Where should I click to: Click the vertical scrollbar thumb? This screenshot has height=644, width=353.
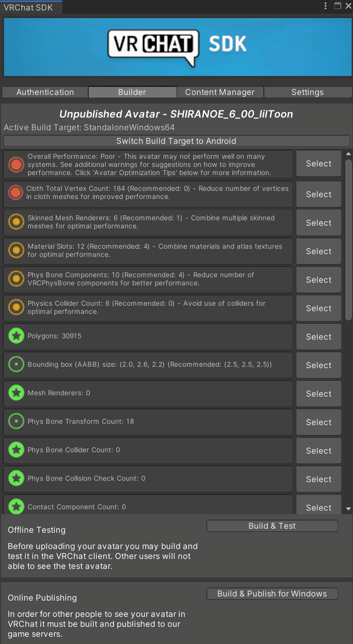click(348, 240)
